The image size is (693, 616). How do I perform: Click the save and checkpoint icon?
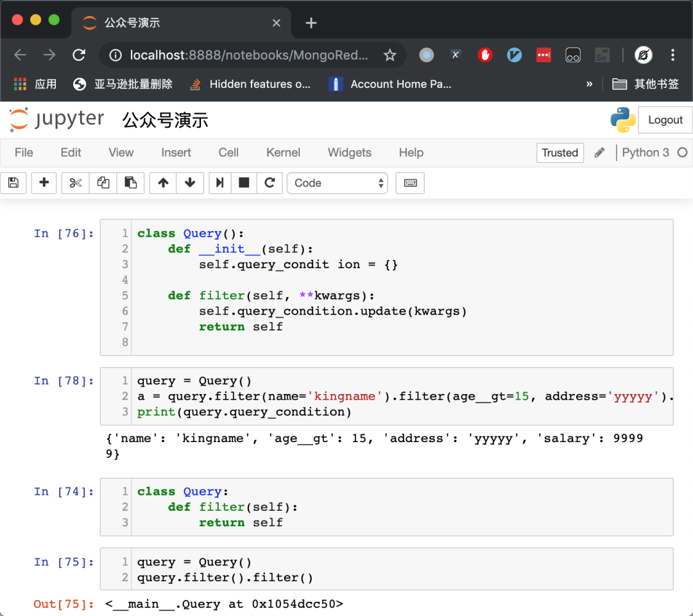[x=13, y=183]
